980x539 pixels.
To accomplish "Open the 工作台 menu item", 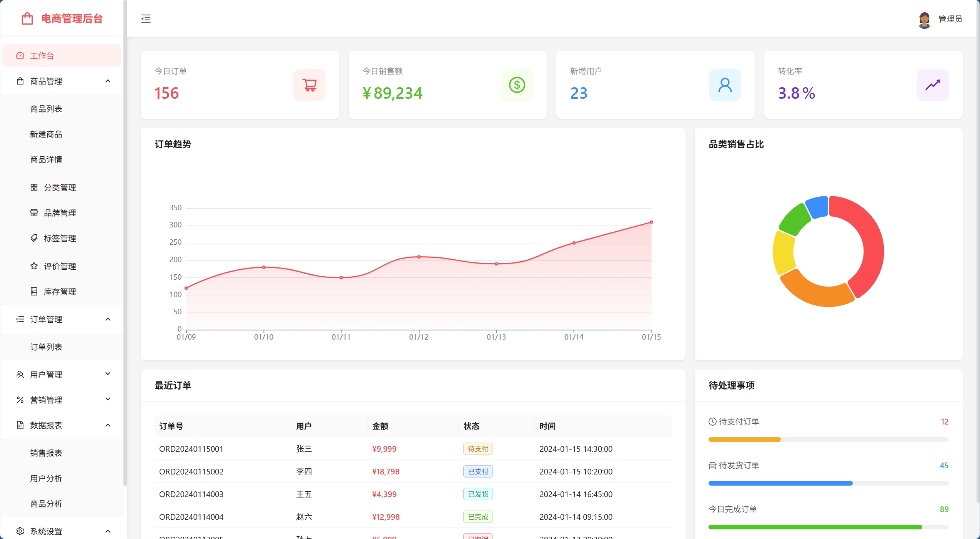I will (62, 56).
